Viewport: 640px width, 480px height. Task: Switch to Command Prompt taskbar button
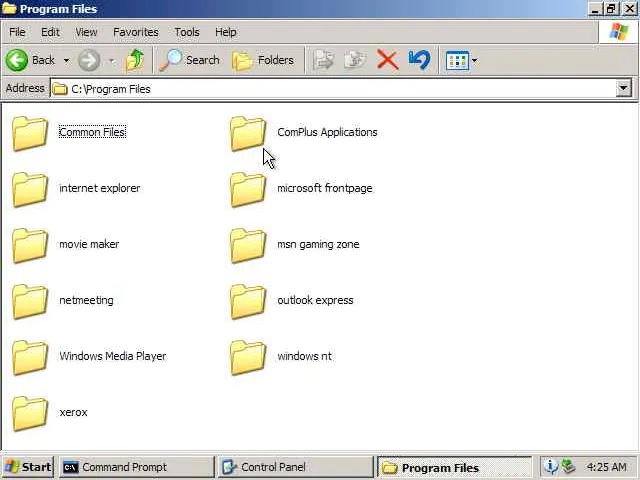(136, 467)
